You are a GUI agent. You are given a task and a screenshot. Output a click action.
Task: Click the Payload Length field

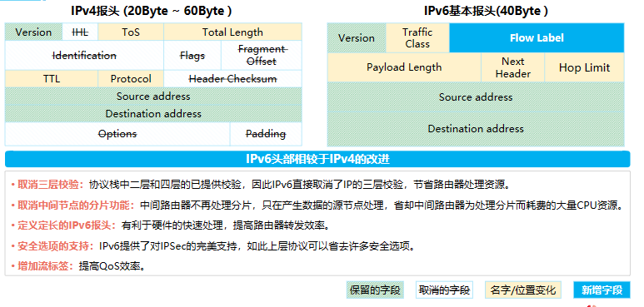(404, 67)
